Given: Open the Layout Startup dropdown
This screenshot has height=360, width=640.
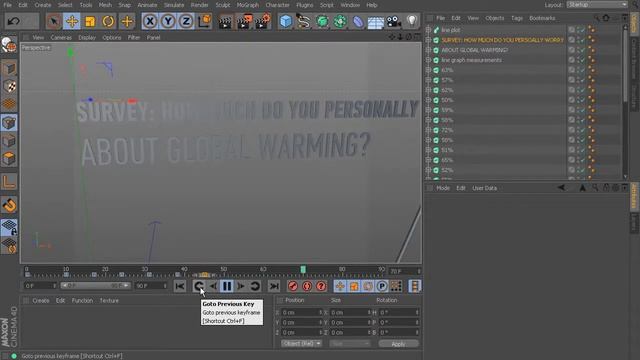Looking at the screenshot, I should (596, 4).
